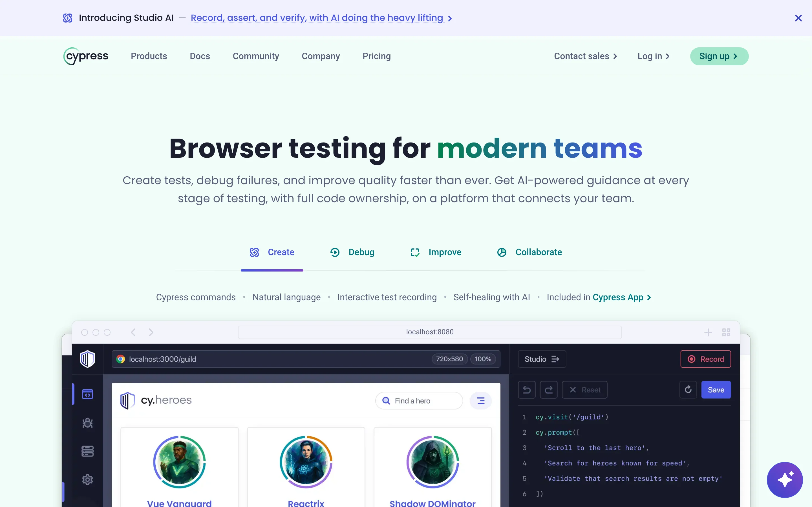Toggle the Studio panel button

542,359
